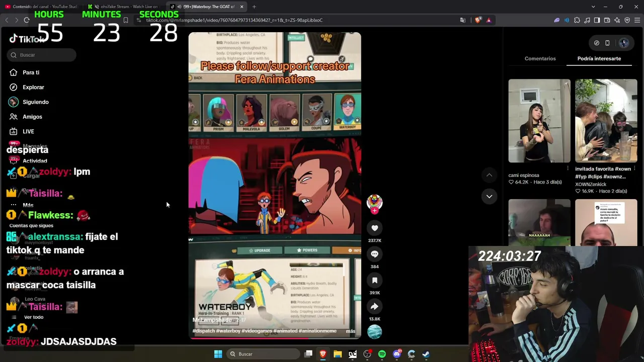The width and height of the screenshot is (644, 362).
Task: Open the Windows Start menu
Action: 218,354
